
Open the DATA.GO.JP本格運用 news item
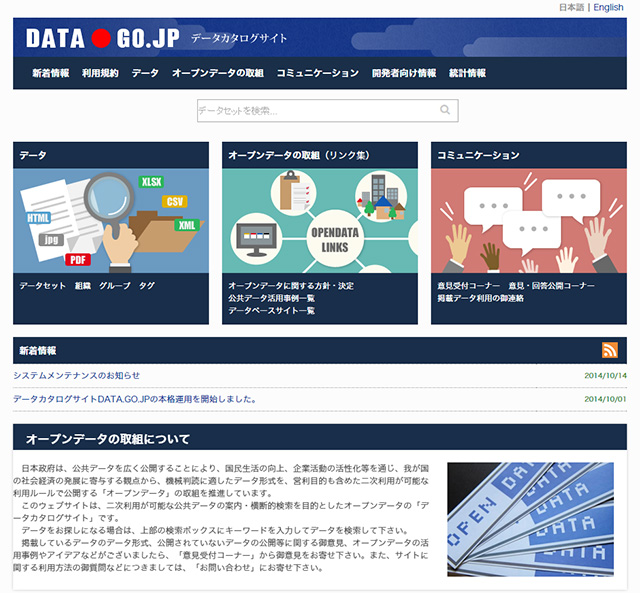point(135,399)
